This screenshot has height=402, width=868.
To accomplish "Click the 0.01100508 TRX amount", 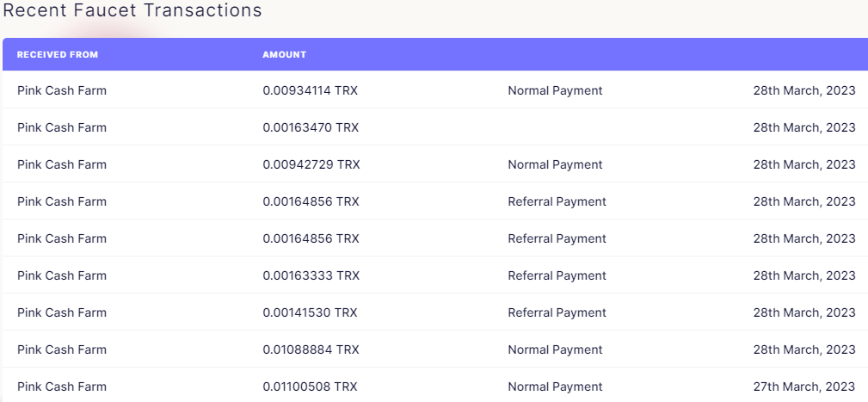I will pyautogui.click(x=311, y=387).
